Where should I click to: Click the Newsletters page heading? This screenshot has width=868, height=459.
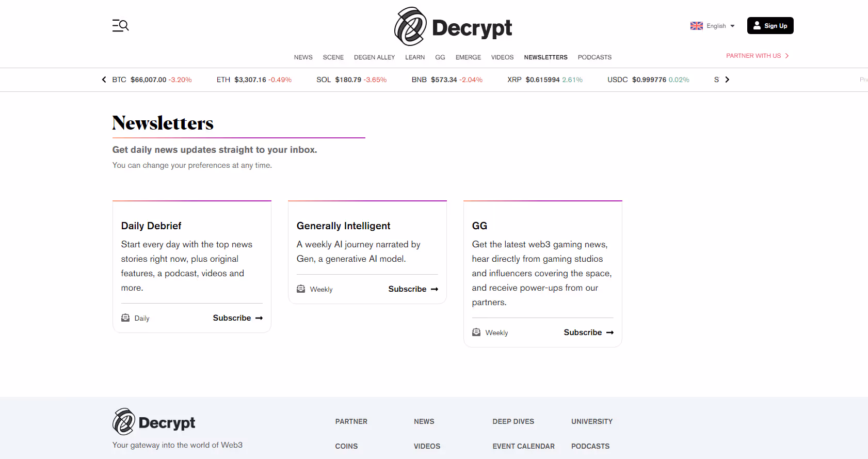(163, 123)
